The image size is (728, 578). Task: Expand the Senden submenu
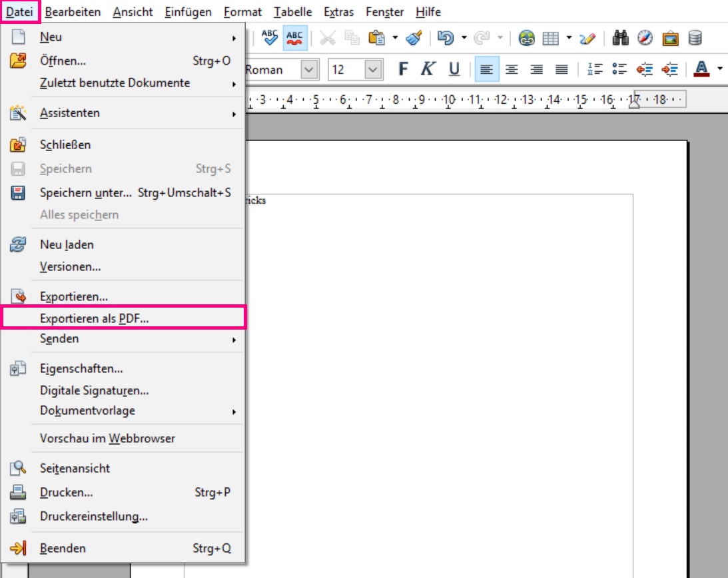point(123,339)
